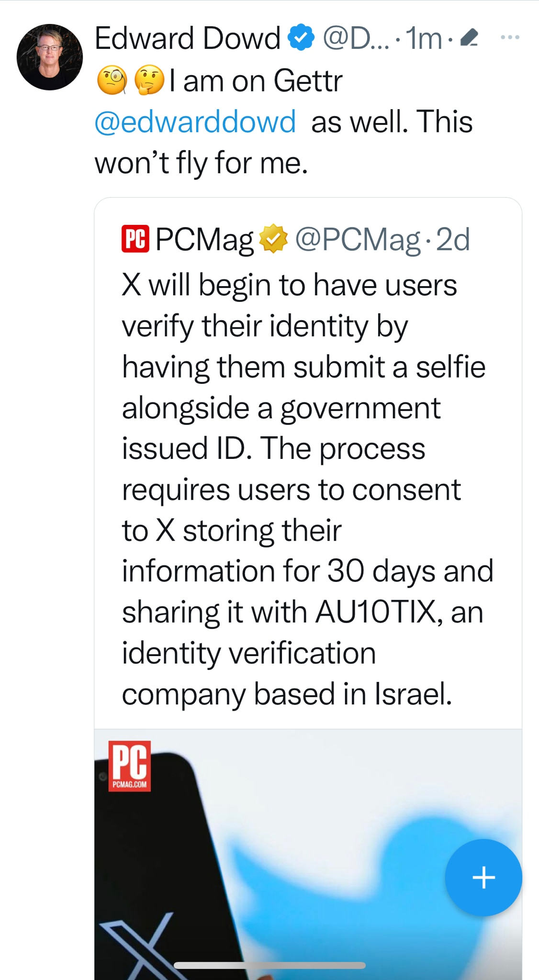Tap the home indicator bar

pyautogui.click(x=269, y=965)
